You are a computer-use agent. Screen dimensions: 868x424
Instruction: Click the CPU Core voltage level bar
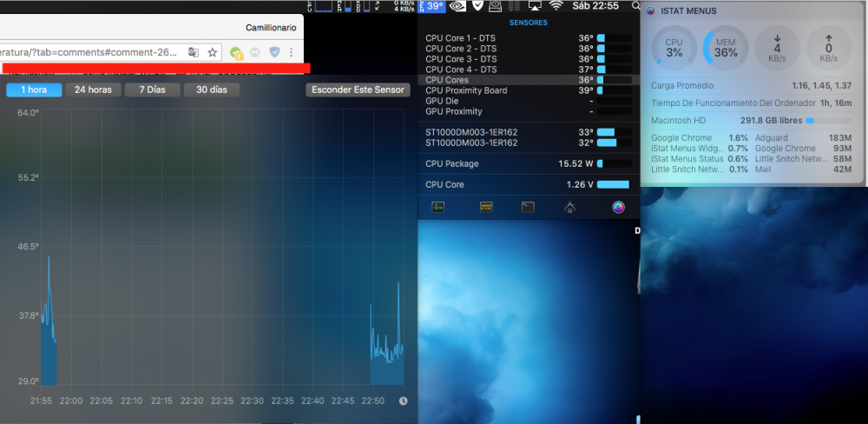click(x=614, y=184)
